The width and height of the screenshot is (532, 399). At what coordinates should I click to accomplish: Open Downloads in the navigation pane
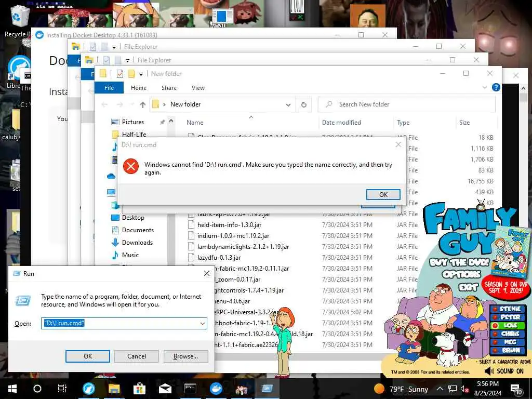pyautogui.click(x=137, y=243)
